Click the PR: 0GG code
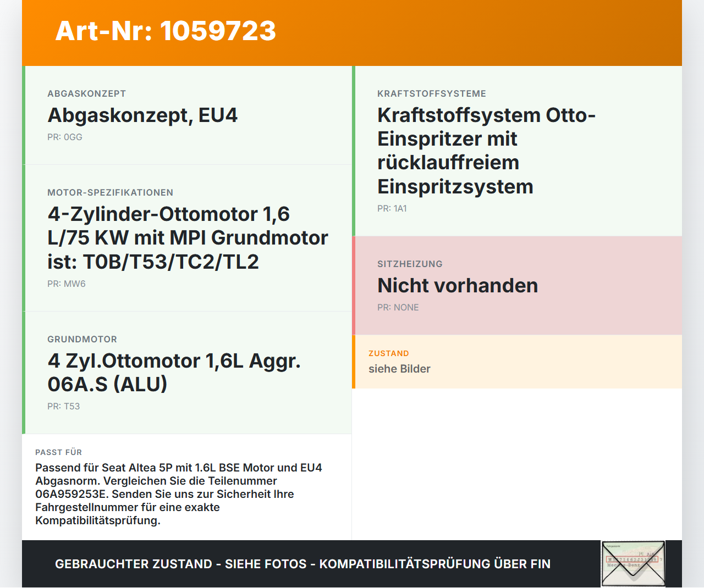This screenshot has height=588, width=704. point(65,137)
